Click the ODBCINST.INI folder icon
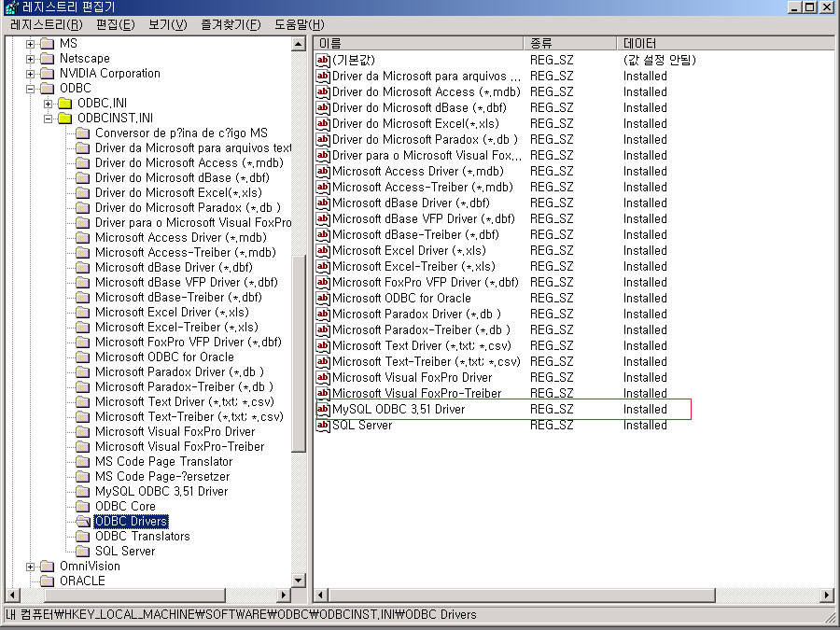 click(65, 119)
